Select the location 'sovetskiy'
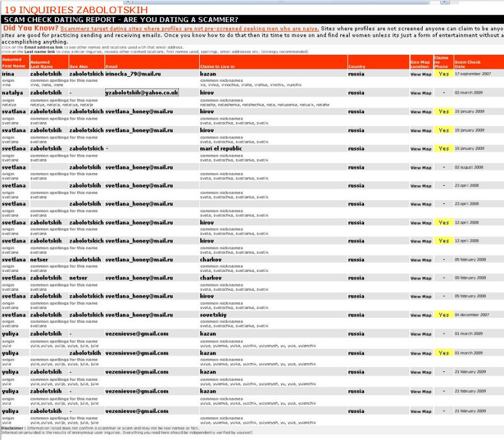504x440 pixels. 213,315
